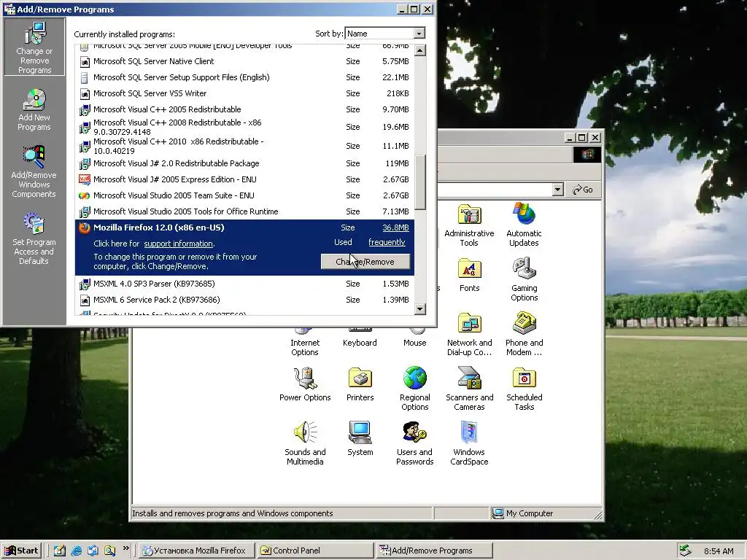Screen dimensions: 747x560
Task: Open Scanners and Cameras icon
Action: click(469, 389)
